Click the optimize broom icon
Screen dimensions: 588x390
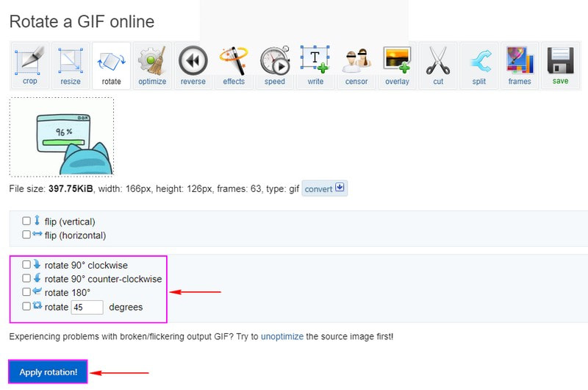pos(152,65)
